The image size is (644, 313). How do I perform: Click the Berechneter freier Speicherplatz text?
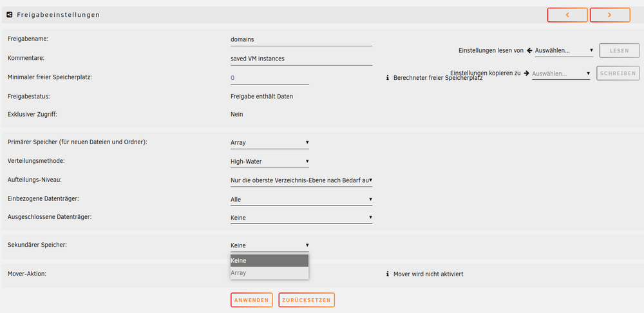438,78
